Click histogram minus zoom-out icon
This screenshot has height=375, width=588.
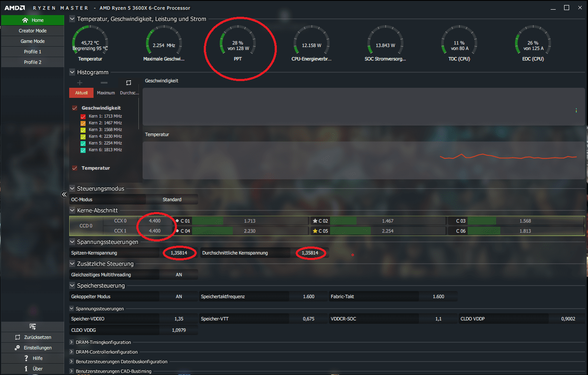[104, 82]
